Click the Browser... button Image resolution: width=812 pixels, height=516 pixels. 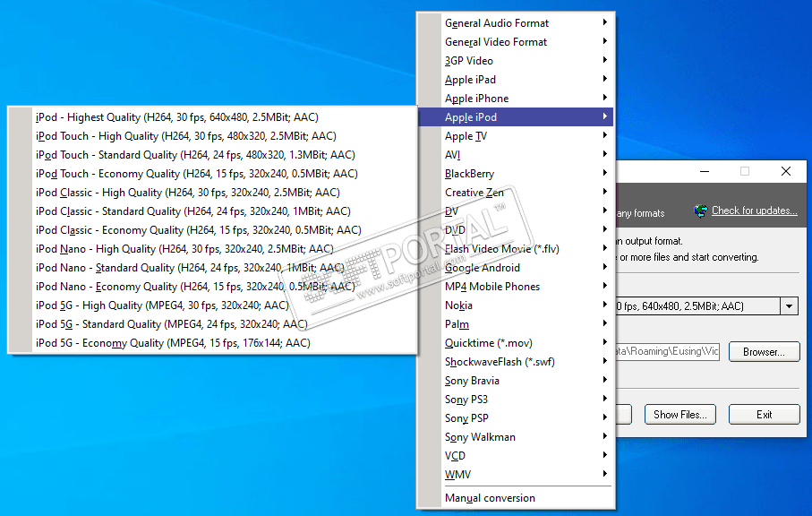pyautogui.click(x=764, y=352)
